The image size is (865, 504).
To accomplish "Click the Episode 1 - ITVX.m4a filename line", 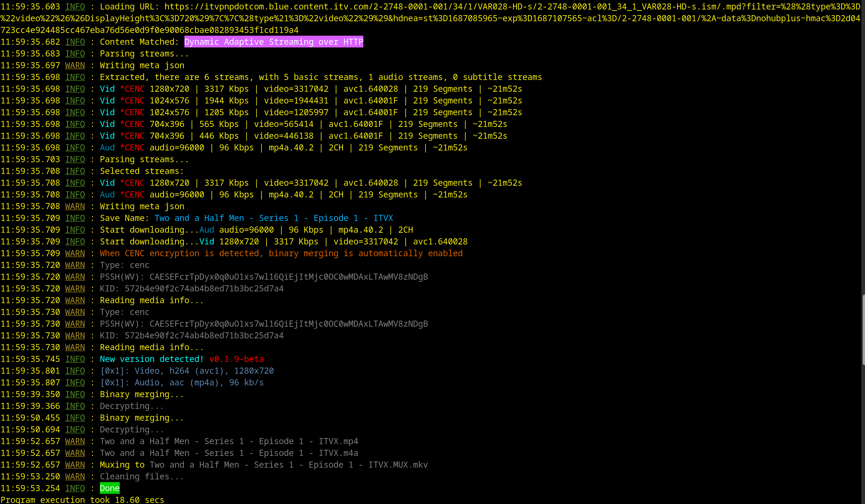I will [x=229, y=453].
